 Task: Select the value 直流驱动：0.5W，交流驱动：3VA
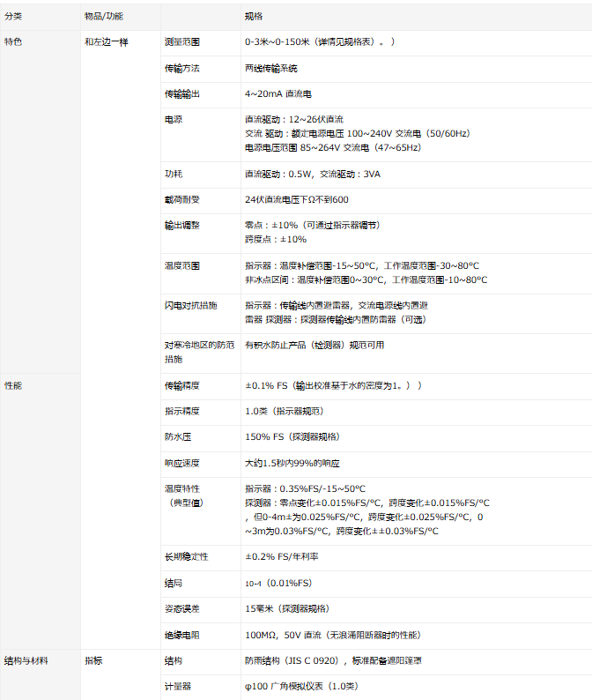tap(312, 174)
